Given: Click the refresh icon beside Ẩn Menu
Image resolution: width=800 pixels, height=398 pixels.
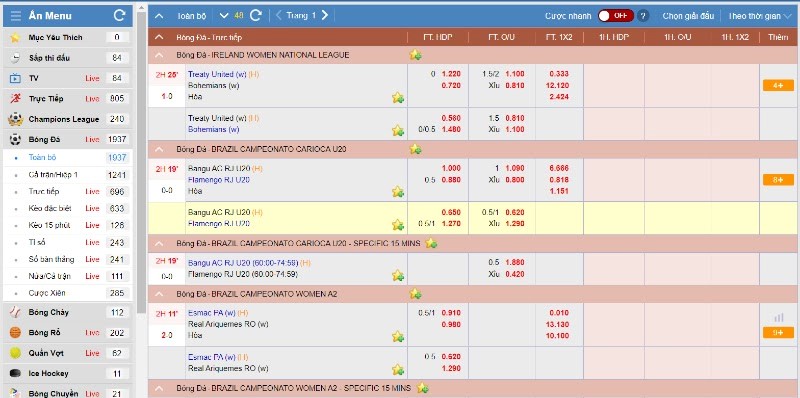Looking at the screenshot, I should pyautogui.click(x=119, y=15).
